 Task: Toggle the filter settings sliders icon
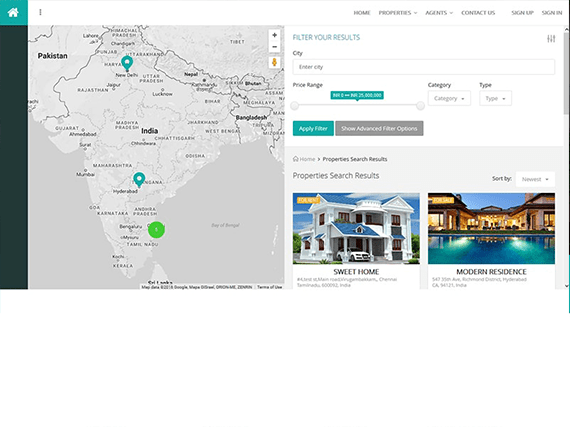551,39
